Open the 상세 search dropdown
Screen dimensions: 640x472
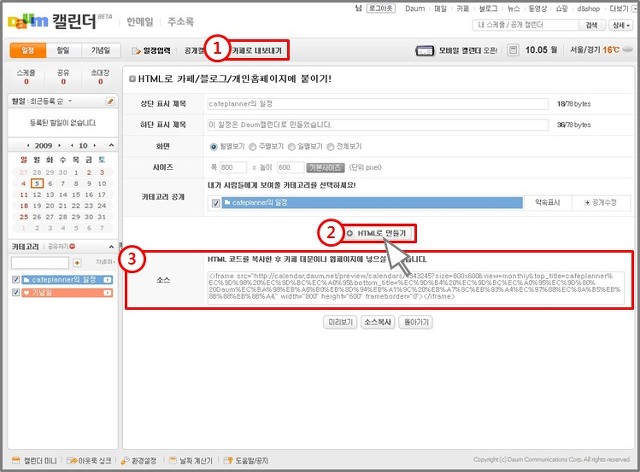click(x=621, y=25)
